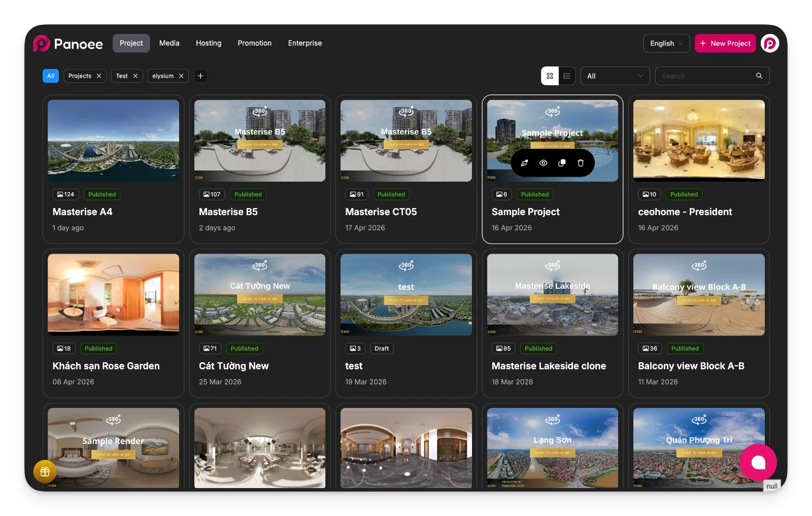Open the gift rewards icon
The height and width of the screenshot is (516, 812).
click(45, 471)
